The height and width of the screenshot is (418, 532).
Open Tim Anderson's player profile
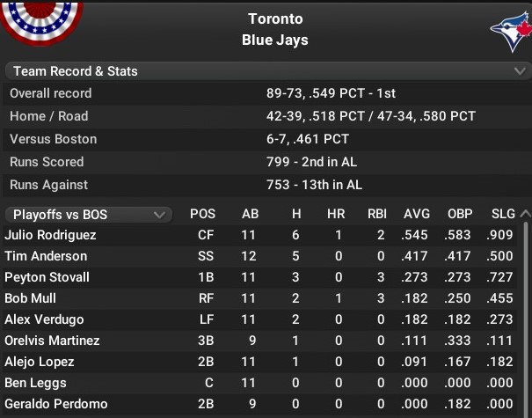click(x=46, y=256)
